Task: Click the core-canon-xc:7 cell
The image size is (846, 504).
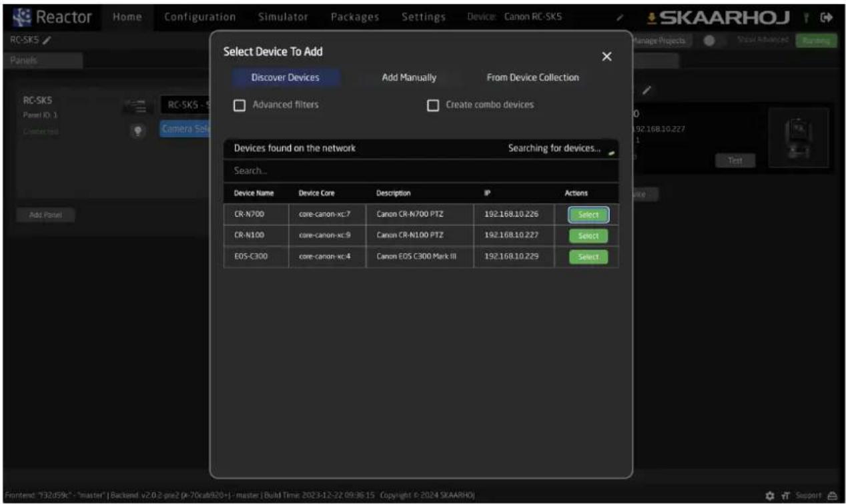Action: tap(328, 215)
